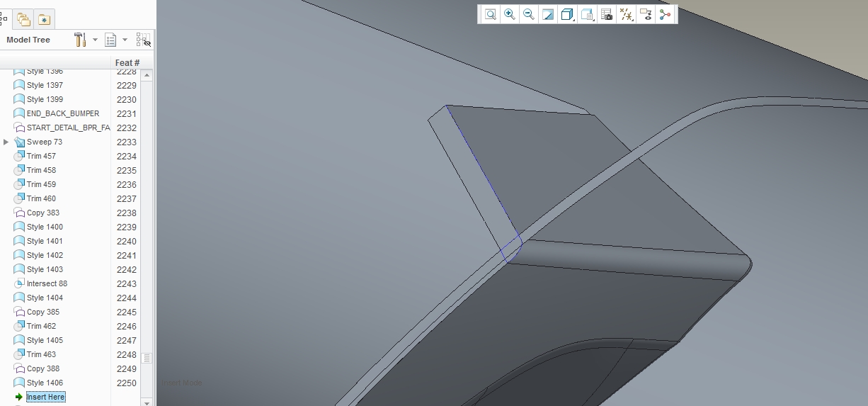Click the model tree scroll up arrow
The height and width of the screenshot is (406, 868).
click(x=147, y=74)
